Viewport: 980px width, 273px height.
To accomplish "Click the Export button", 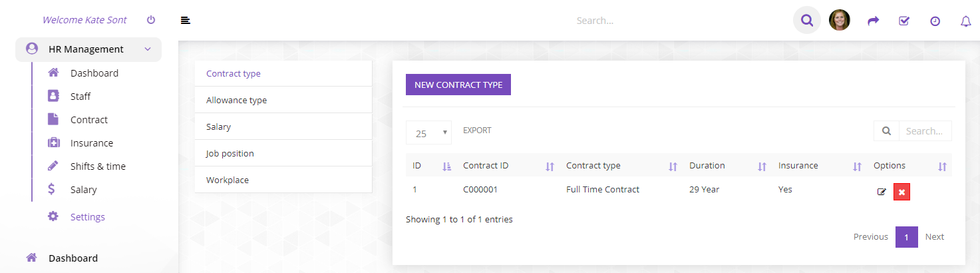I will (x=477, y=131).
